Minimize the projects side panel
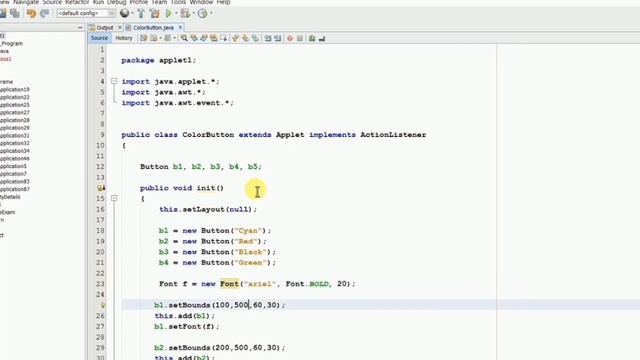The width and height of the screenshot is (640, 360). coord(80,28)
